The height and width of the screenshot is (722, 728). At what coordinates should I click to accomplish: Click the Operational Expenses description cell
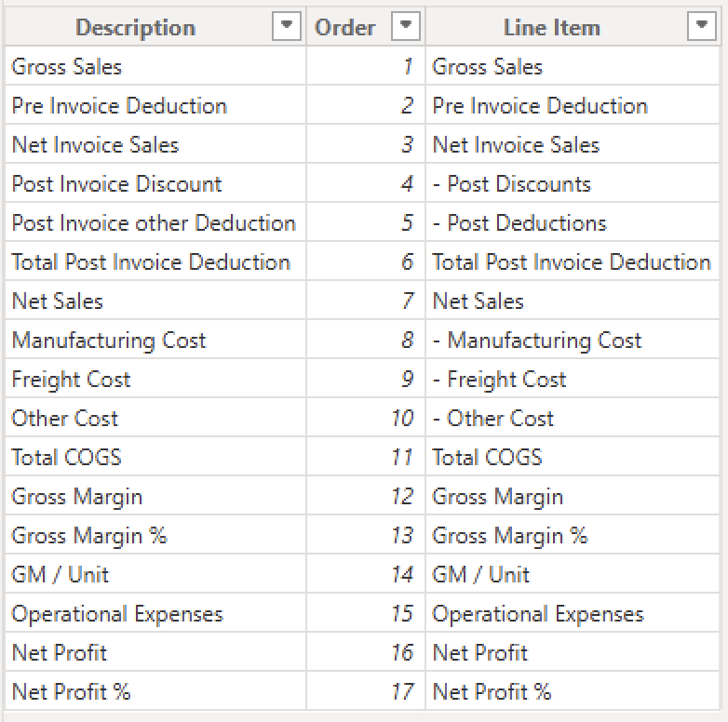[155, 612]
